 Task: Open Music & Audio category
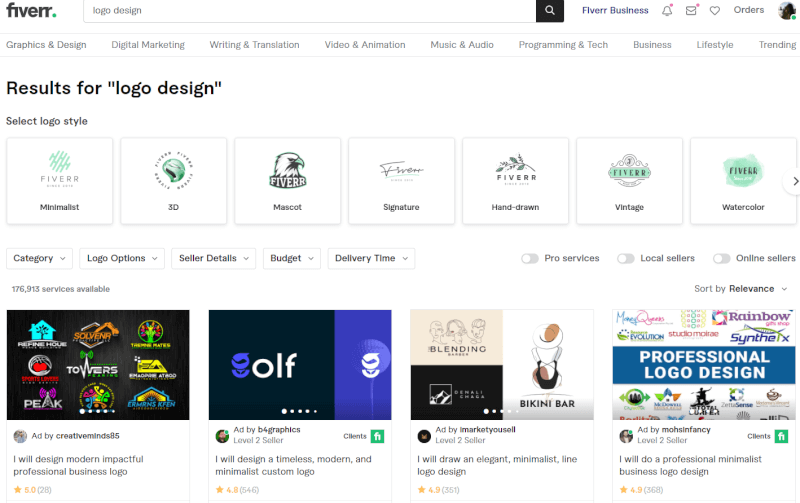click(x=462, y=45)
